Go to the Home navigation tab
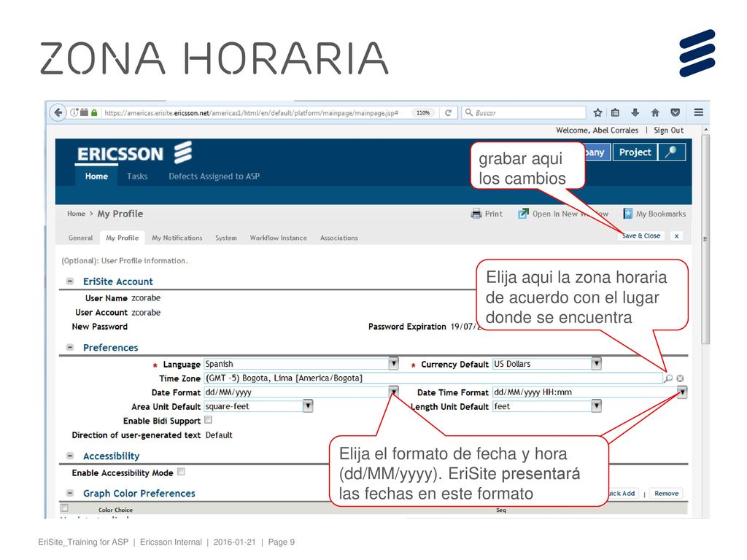This screenshot has width=747, height=560. tap(96, 176)
